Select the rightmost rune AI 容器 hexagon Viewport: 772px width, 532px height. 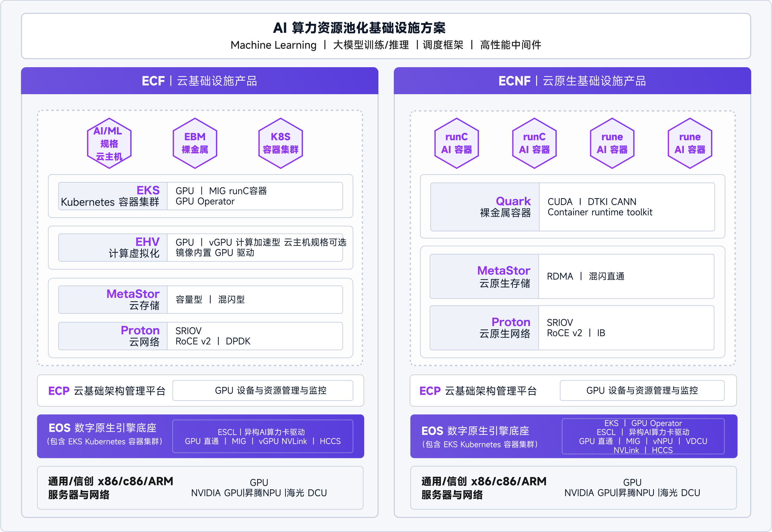pos(690,143)
